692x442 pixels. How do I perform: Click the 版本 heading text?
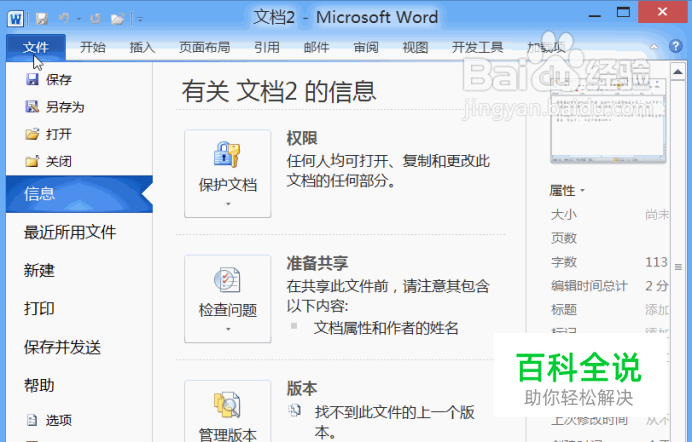point(302,389)
